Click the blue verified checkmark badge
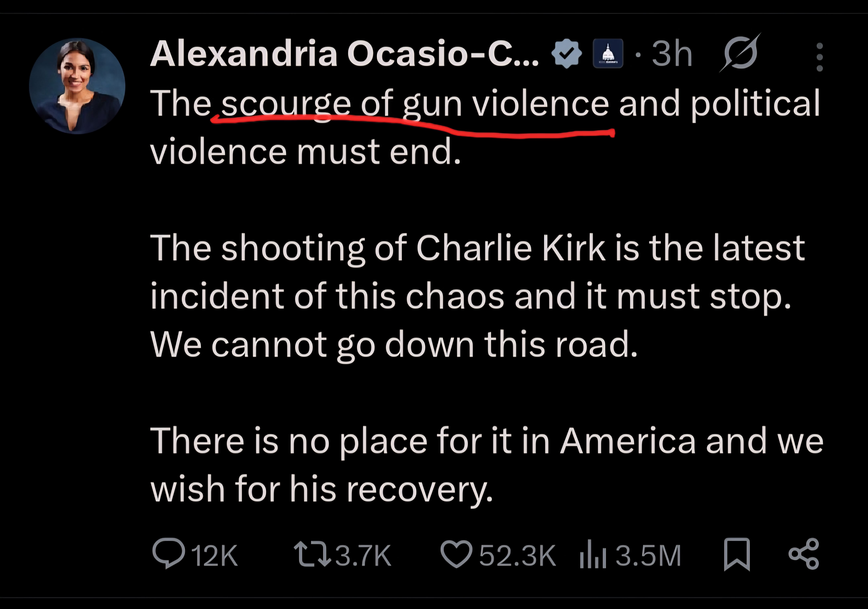The image size is (868, 609). [566, 54]
